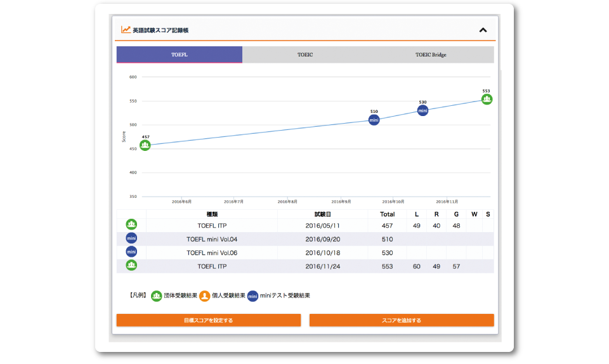Click the miniテスト受験結果 legend label
609x364 pixels.
pos(285,296)
